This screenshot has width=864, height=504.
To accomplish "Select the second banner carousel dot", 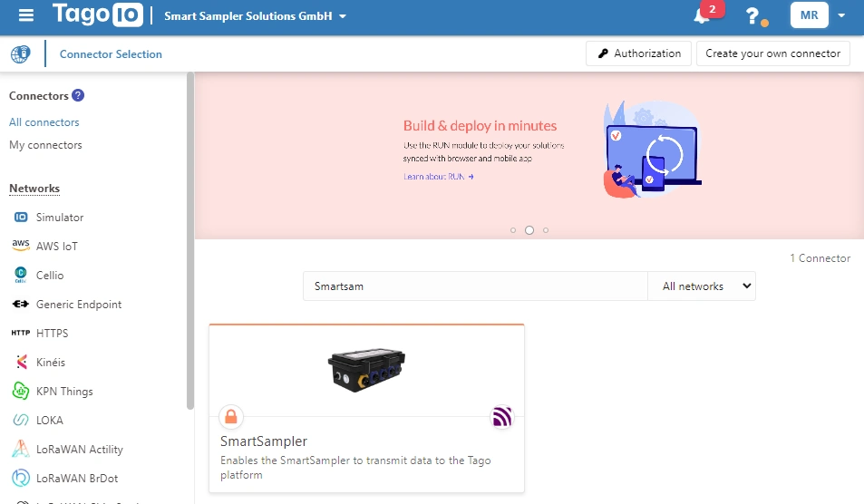I will pyautogui.click(x=529, y=230).
